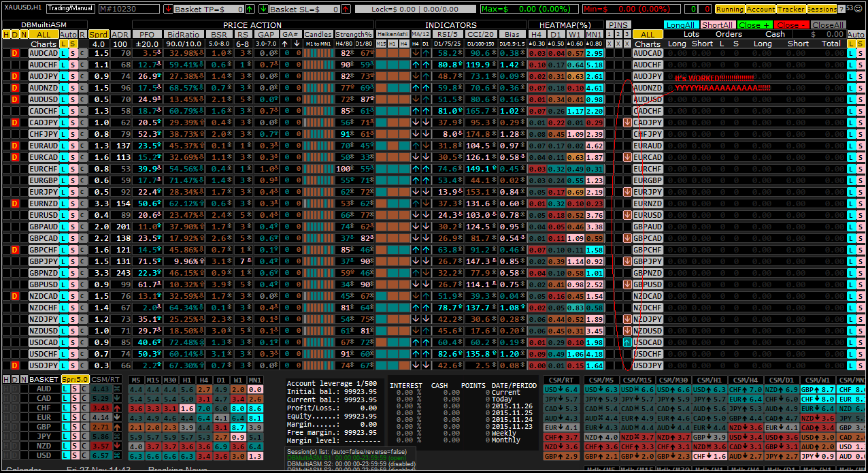The height and width of the screenshot is (473, 868).
Task: Click the L button in EUR basket row
Action: tap(65, 417)
